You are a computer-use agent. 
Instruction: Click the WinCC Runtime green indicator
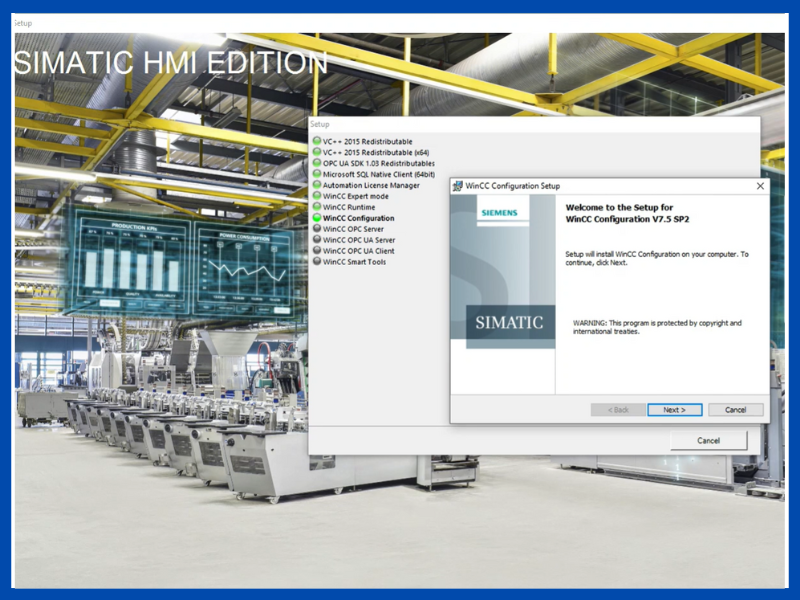317,207
